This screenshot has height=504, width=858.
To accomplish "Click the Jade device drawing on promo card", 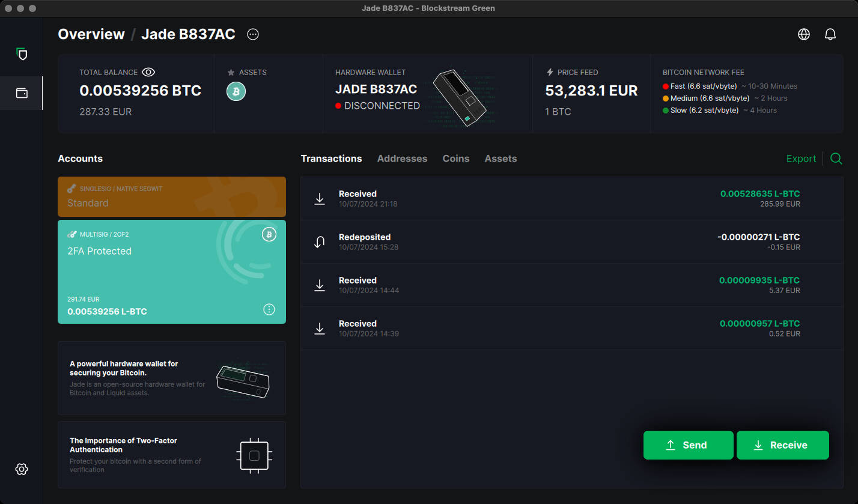I will tap(243, 381).
